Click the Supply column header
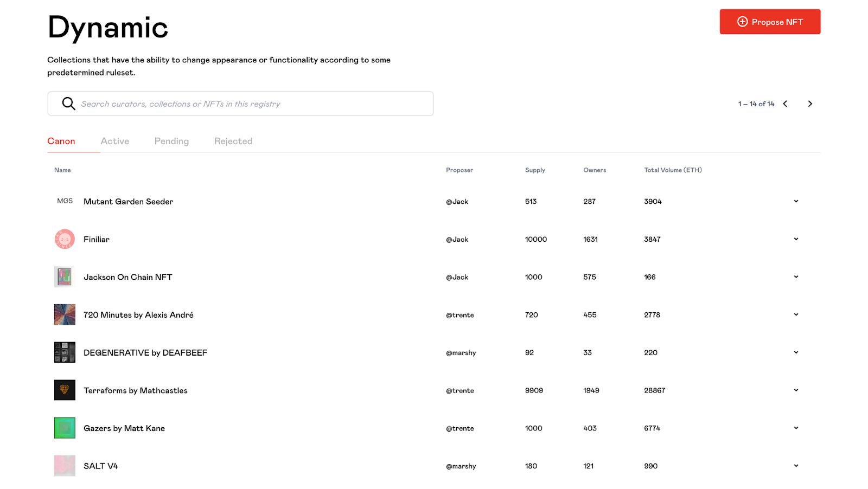The image size is (868, 489). click(x=535, y=170)
